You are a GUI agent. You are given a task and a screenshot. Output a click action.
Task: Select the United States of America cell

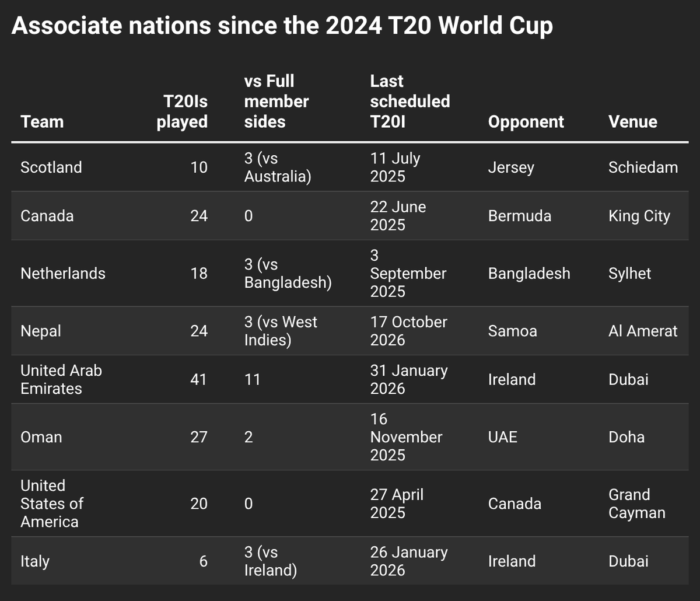tap(51, 504)
